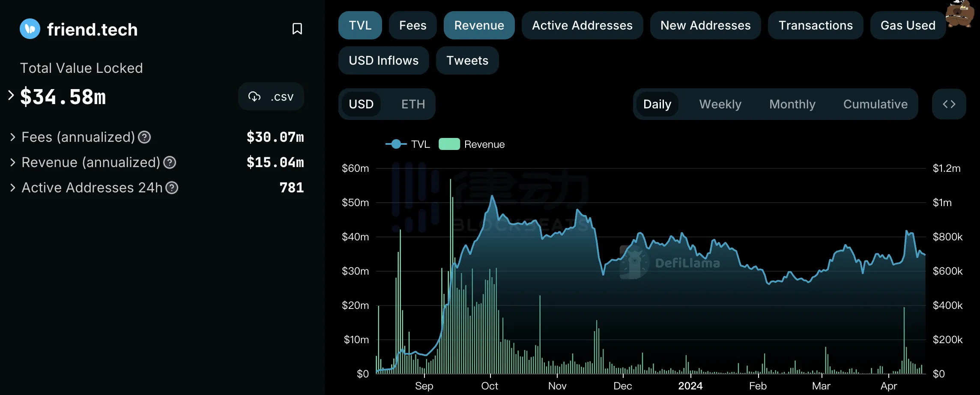Click the help icon next to Active Addresses 24h
The height and width of the screenshot is (395, 980).
[172, 188]
